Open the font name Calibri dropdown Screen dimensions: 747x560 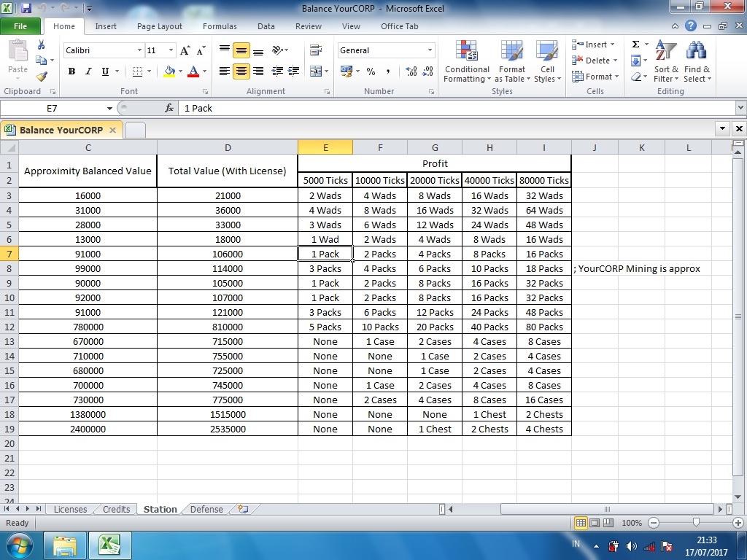pos(139,50)
